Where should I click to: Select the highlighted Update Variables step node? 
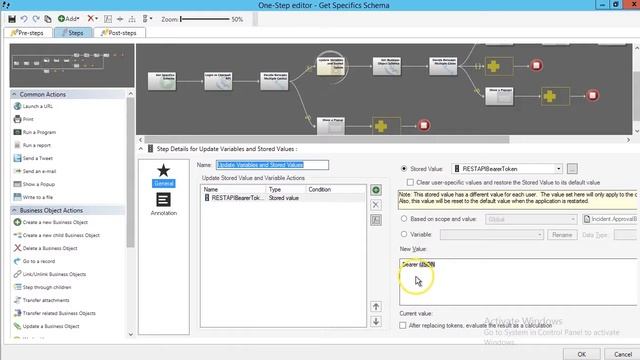coord(331,66)
